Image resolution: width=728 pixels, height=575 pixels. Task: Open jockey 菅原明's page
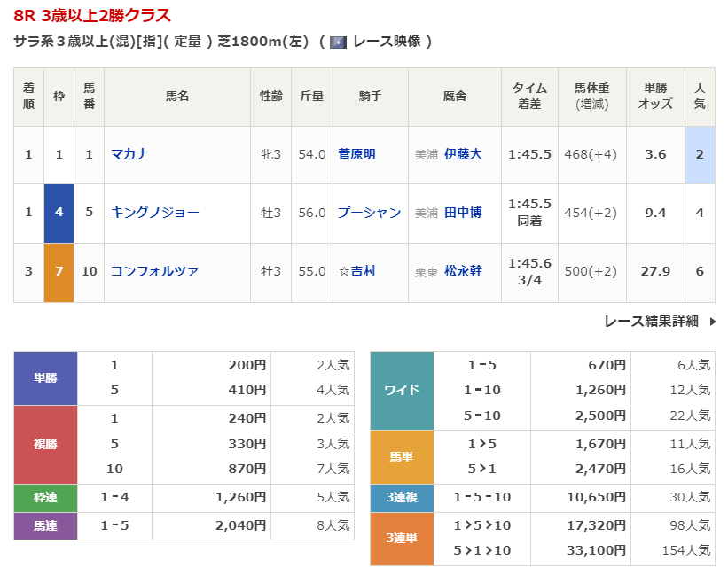[x=356, y=154]
